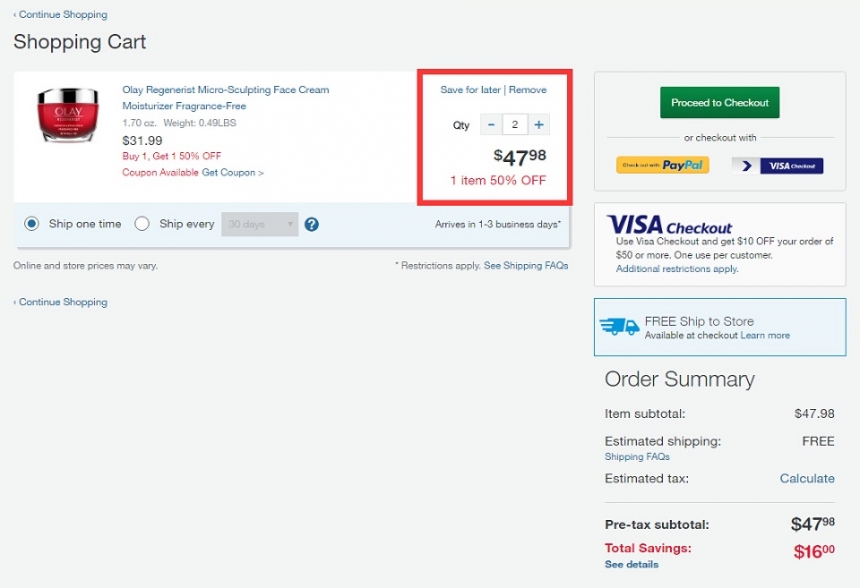Viewport: 860px width, 588px height.
Task: Increase quantity with the plus button
Action: tap(540, 125)
